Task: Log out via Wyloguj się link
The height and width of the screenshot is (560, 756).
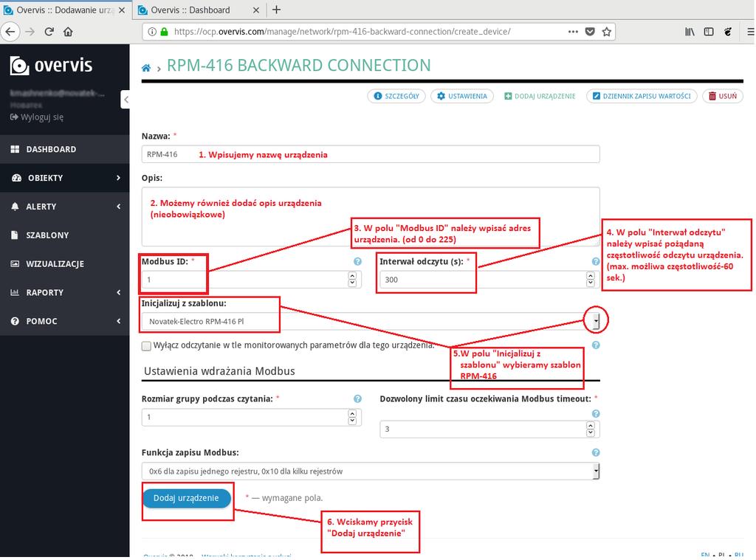Action: point(37,117)
